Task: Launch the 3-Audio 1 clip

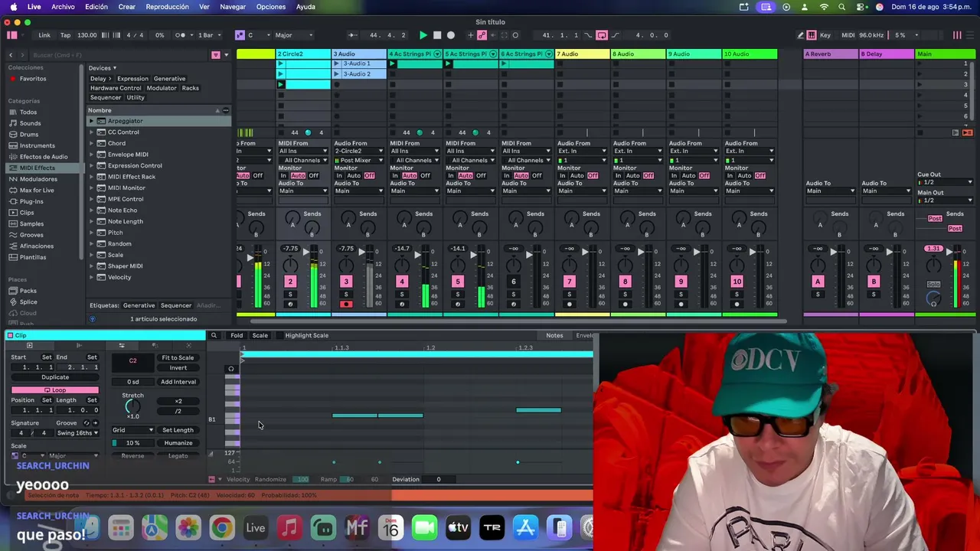Action: pos(337,64)
